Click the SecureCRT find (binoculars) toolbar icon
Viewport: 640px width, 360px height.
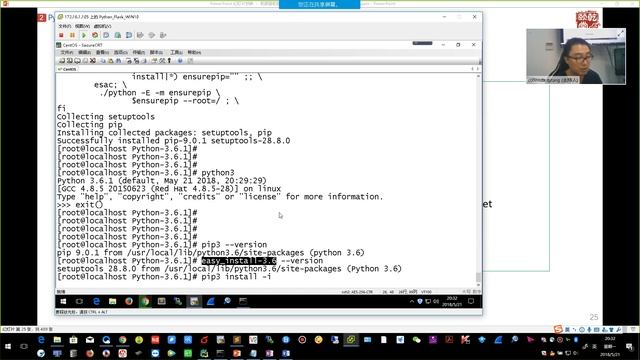click(118, 60)
